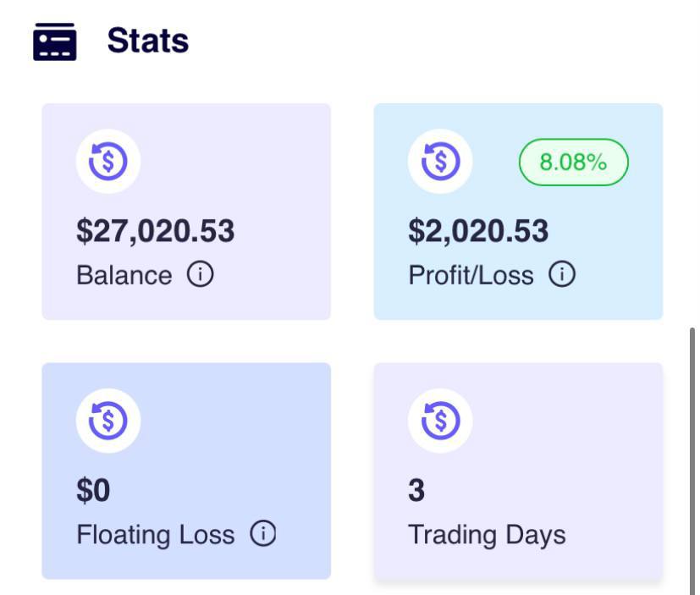Click the dollar icon in Floating Loss card
Image resolution: width=700 pixels, height=595 pixels.
[x=108, y=421]
